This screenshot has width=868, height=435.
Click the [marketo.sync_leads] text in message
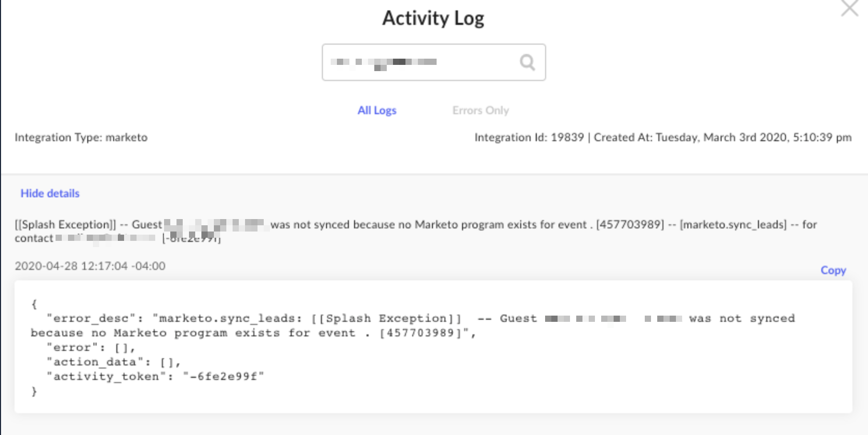pos(733,224)
